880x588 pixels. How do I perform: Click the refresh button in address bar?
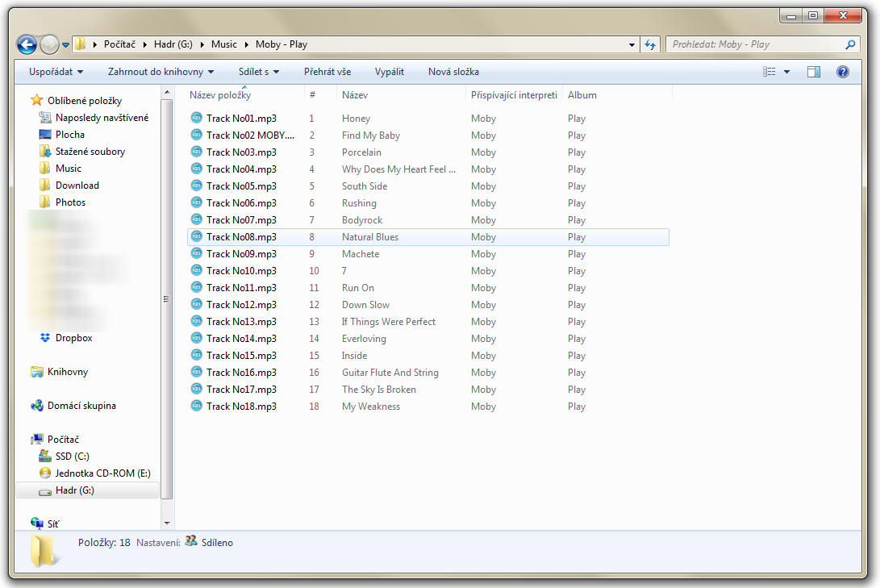click(650, 44)
